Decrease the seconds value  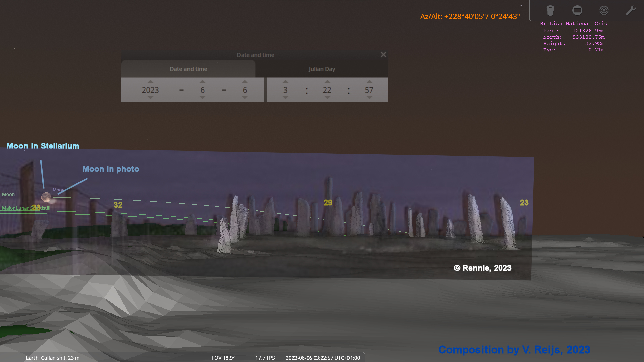[x=369, y=98]
